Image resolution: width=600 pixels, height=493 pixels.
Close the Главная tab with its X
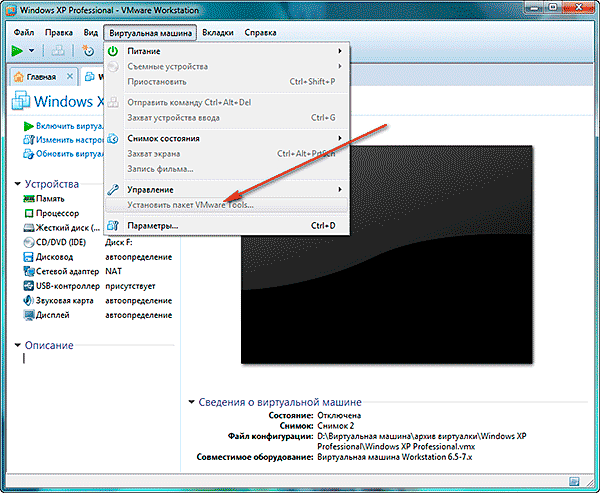(70, 77)
